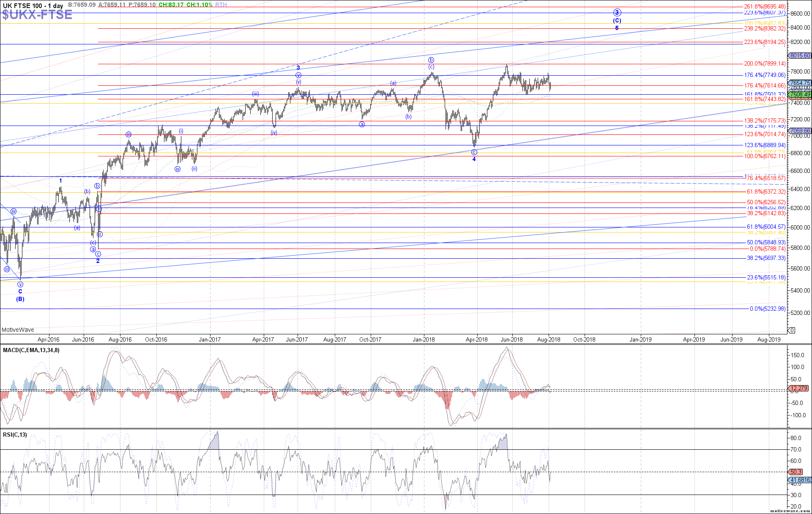The width and height of the screenshot is (812, 514).
Task: Click the (C) wave label near top right
Action: click(x=617, y=21)
